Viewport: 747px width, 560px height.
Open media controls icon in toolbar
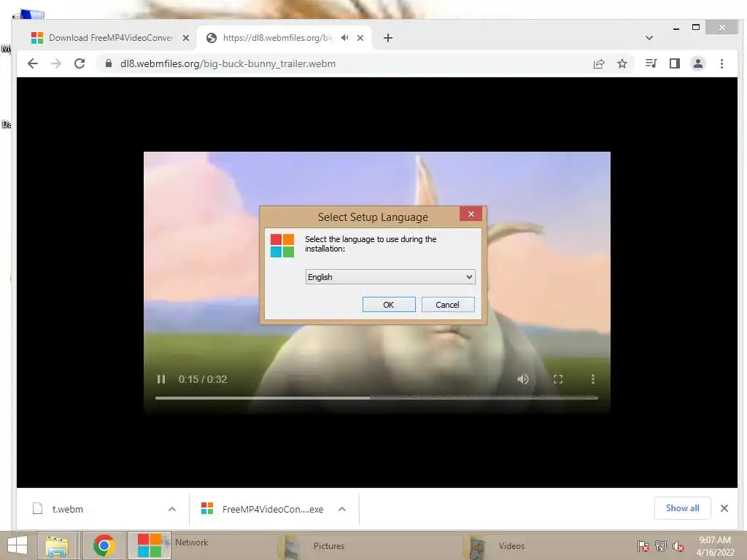point(651,63)
